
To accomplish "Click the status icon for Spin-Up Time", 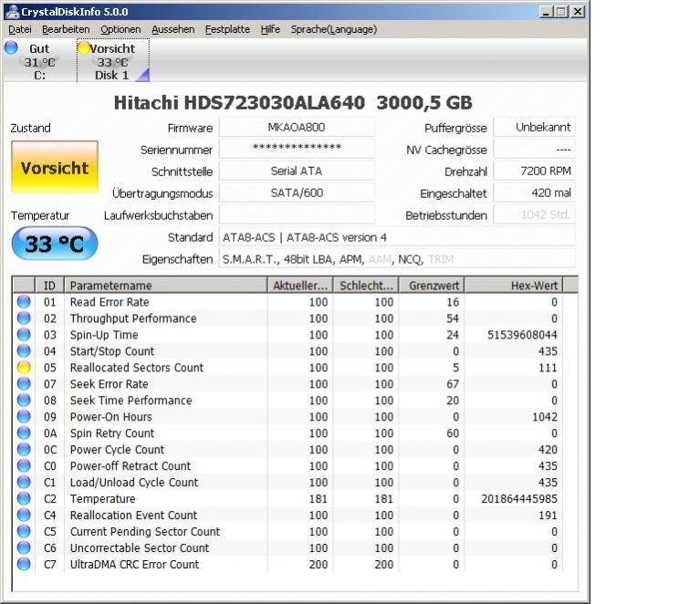I will 24,335.
